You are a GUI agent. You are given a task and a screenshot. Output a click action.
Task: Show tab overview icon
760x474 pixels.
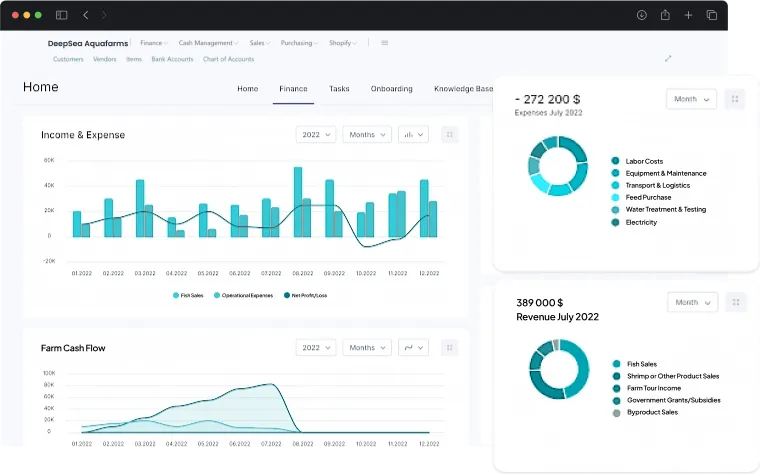point(712,15)
